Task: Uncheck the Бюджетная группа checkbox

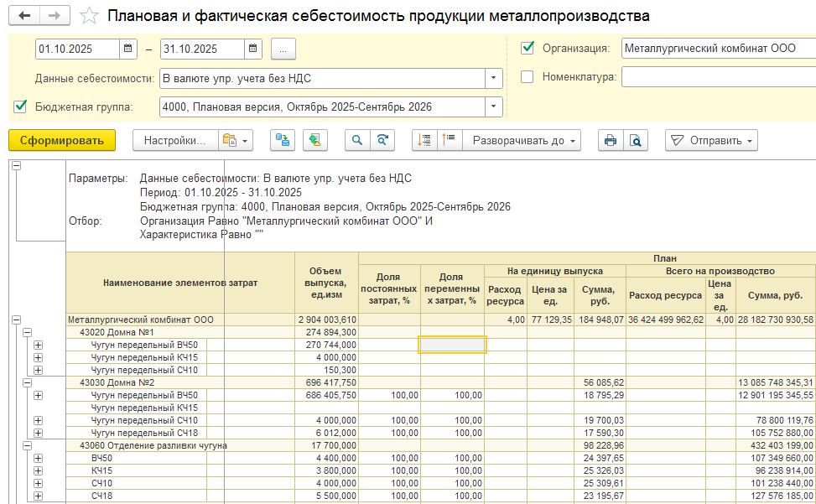Action: tap(21, 107)
